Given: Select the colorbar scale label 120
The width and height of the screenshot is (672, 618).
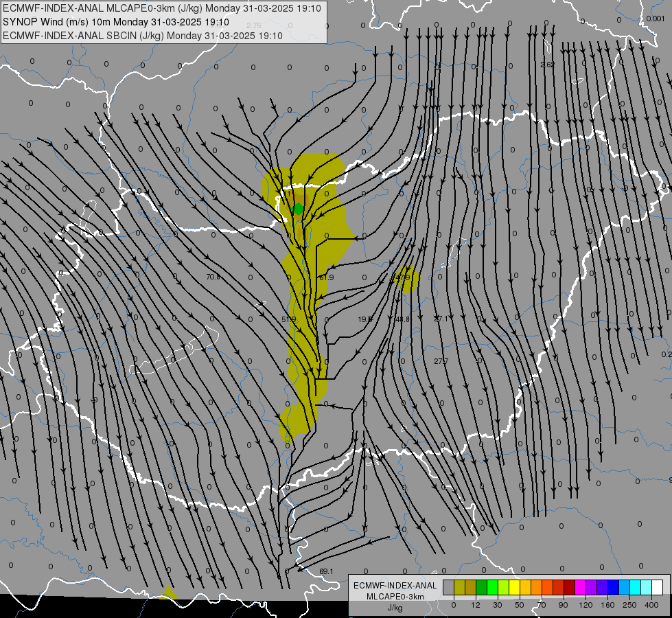Looking at the screenshot, I should click(x=586, y=605).
